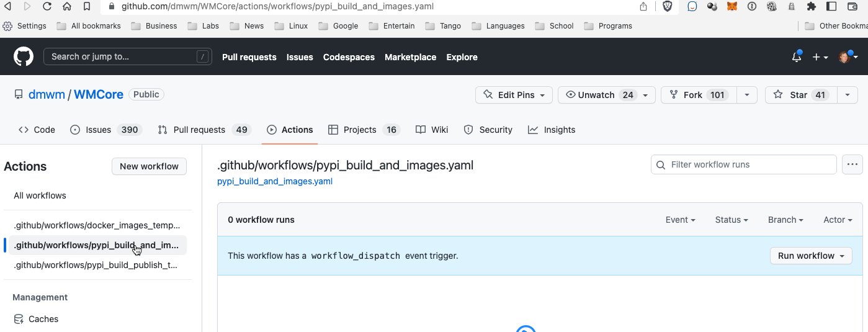Image resolution: width=868 pixels, height=332 pixels.
Task: Reload the page with refresh icon
Action: click(x=47, y=6)
